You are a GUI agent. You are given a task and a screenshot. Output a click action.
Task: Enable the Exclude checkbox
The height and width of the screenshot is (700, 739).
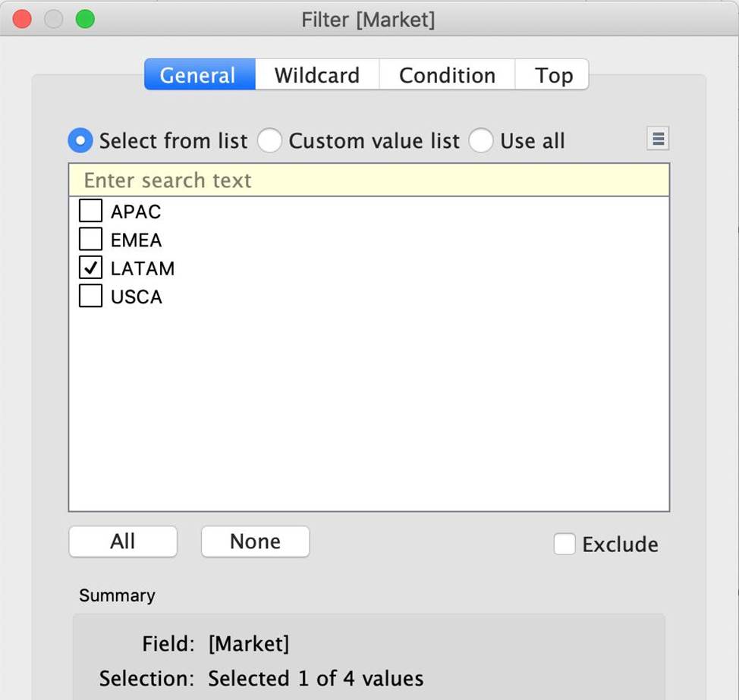click(564, 544)
